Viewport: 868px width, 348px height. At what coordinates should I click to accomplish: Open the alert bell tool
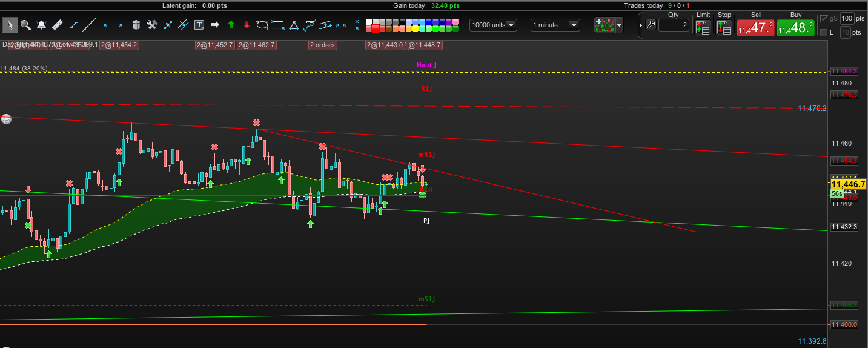coord(42,25)
